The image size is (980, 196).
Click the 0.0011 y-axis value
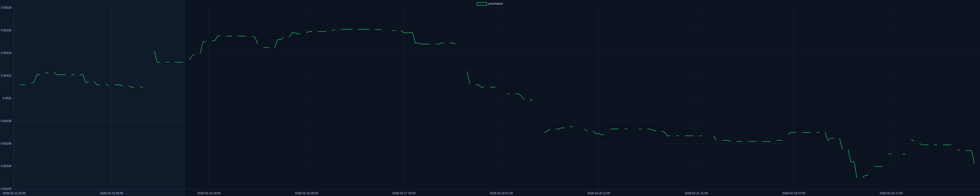pos(7,98)
